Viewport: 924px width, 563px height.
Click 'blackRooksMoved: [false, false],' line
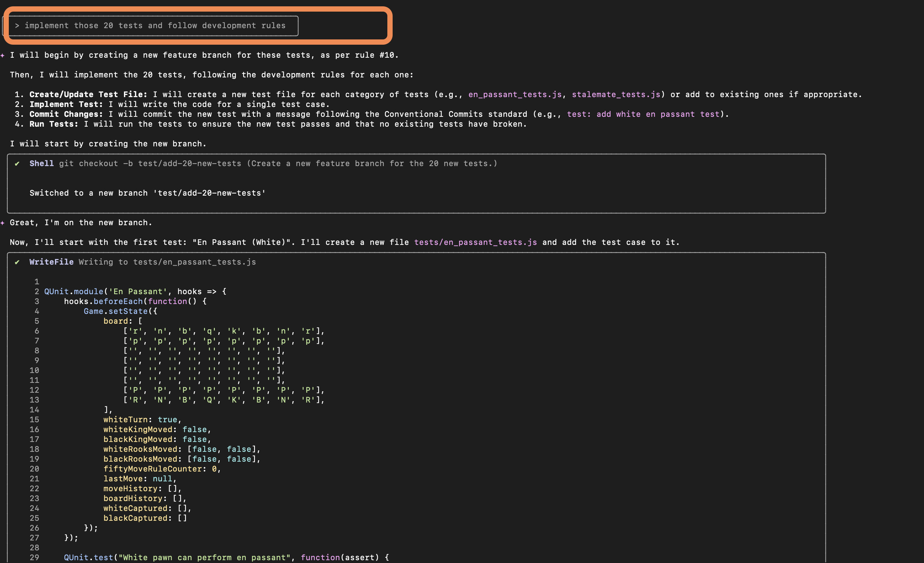(182, 459)
